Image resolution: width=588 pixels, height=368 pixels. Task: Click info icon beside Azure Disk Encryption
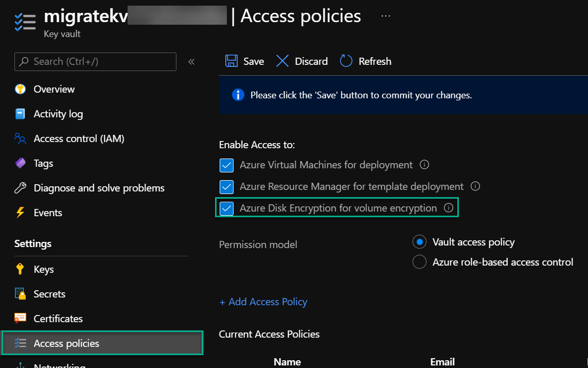[x=449, y=207]
